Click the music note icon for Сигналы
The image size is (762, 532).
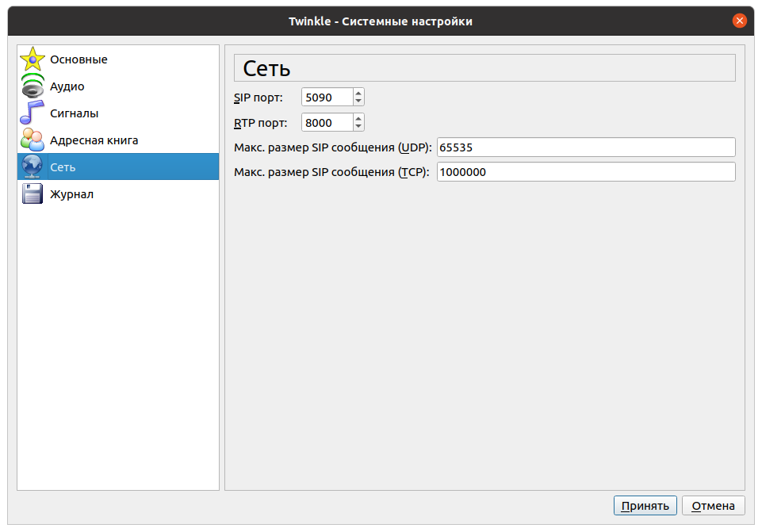(x=33, y=113)
